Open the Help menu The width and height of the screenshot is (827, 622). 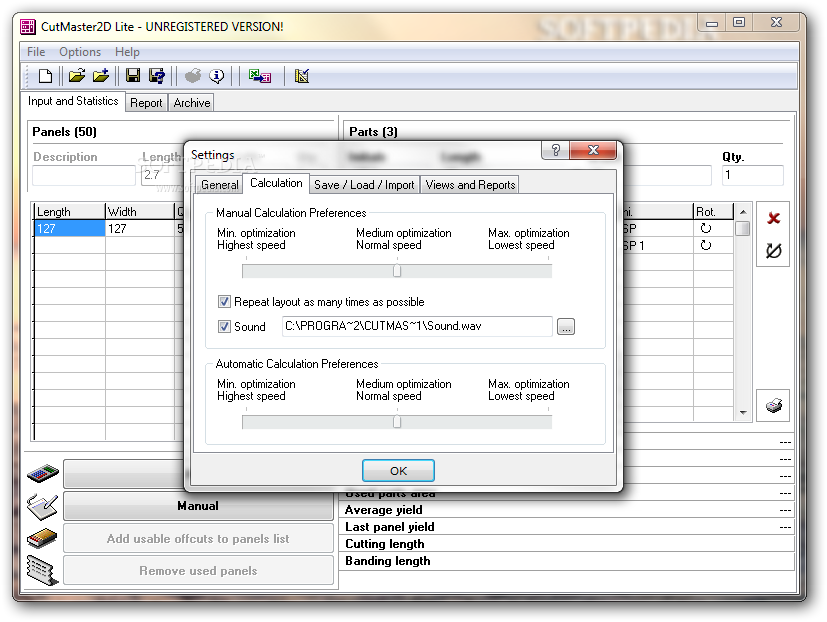[x=127, y=52]
